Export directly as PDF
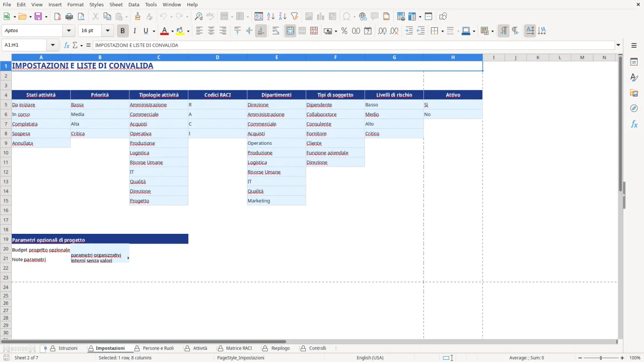 pos(57,17)
